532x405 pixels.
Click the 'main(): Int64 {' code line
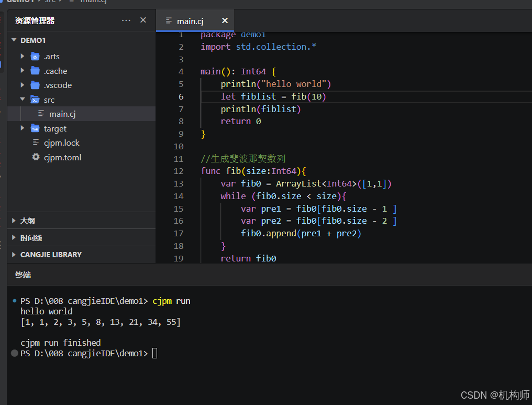(x=238, y=72)
